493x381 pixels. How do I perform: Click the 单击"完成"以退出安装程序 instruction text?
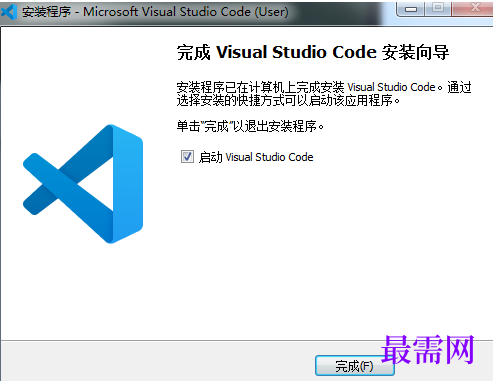pyautogui.click(x=250, y=126)
